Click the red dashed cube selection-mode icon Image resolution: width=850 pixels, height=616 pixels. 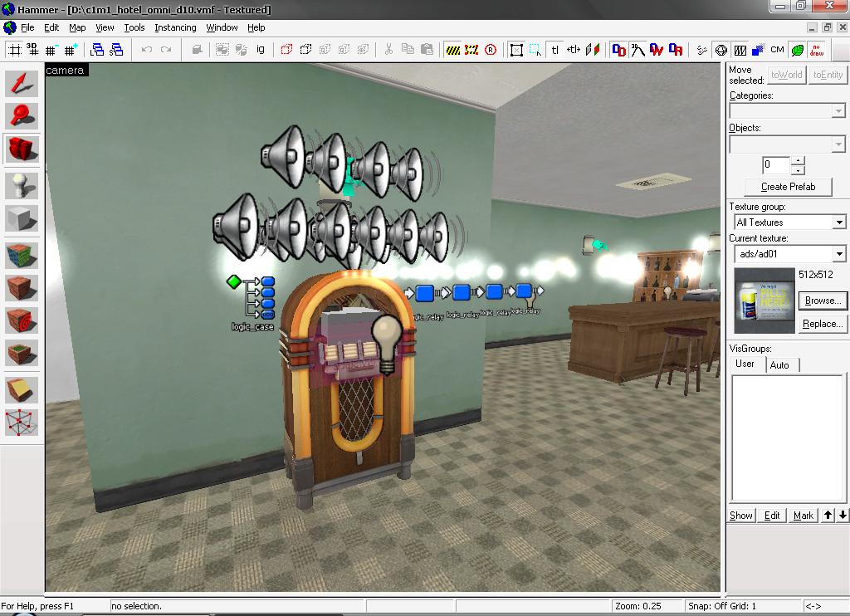coord(286,50)
